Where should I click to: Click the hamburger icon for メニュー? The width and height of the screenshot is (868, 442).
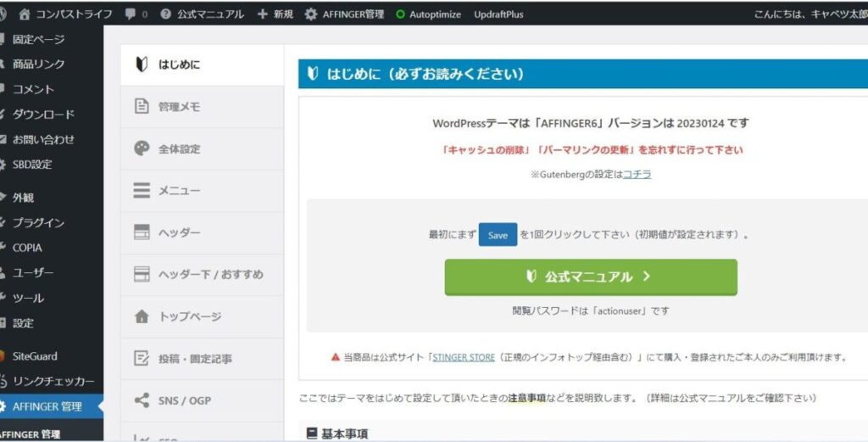[x=142, y=191]
